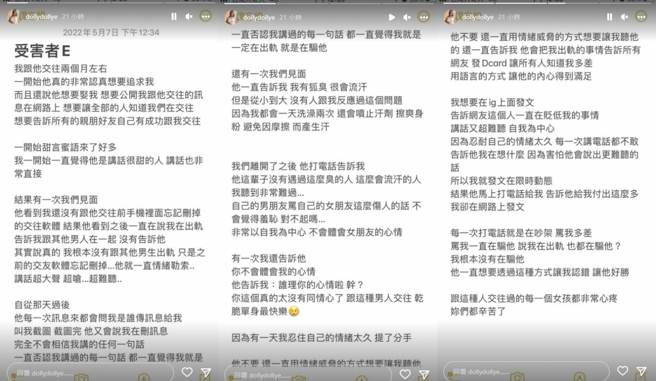
Task: Open dollydollye avatar in middle story
Action: click(231, 17)
